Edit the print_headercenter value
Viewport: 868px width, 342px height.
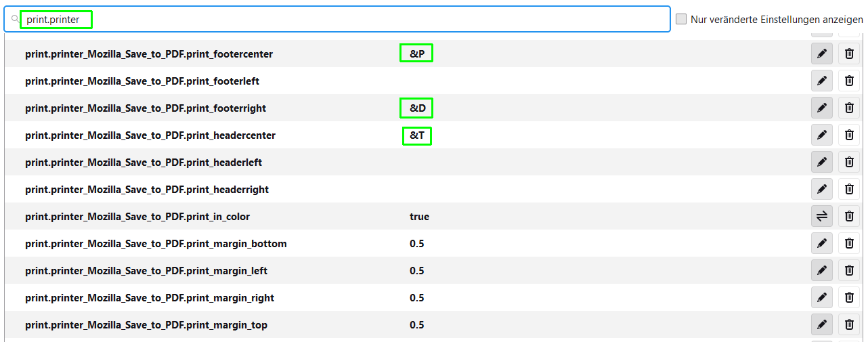pos(821,135)
